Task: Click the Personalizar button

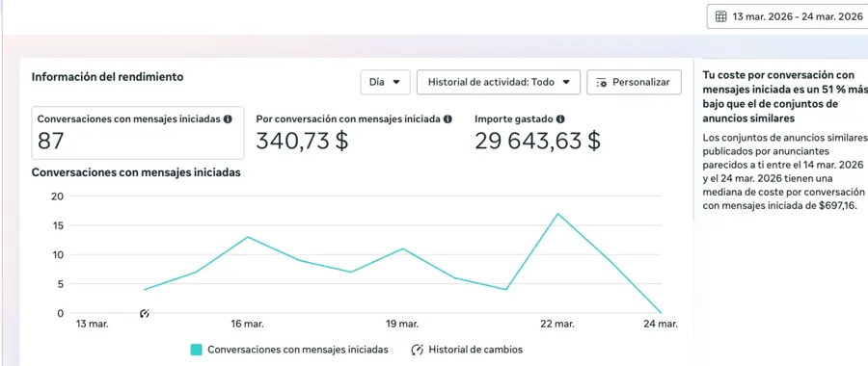Action: 634,83
